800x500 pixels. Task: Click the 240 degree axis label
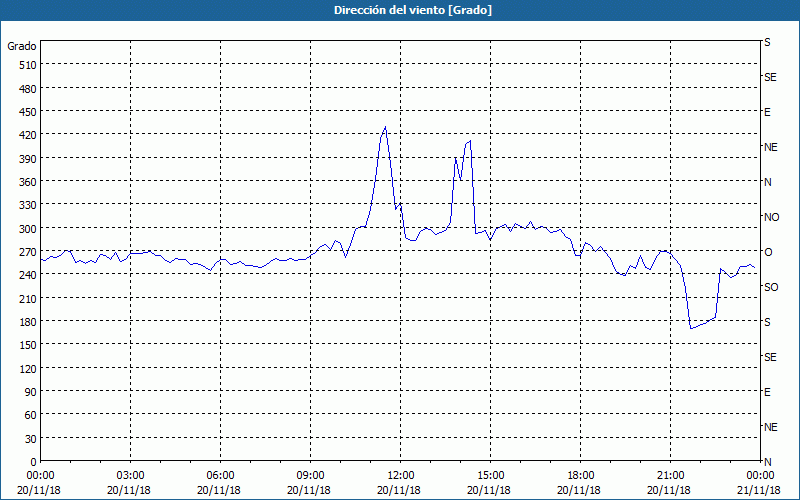(x=28, y=275)
